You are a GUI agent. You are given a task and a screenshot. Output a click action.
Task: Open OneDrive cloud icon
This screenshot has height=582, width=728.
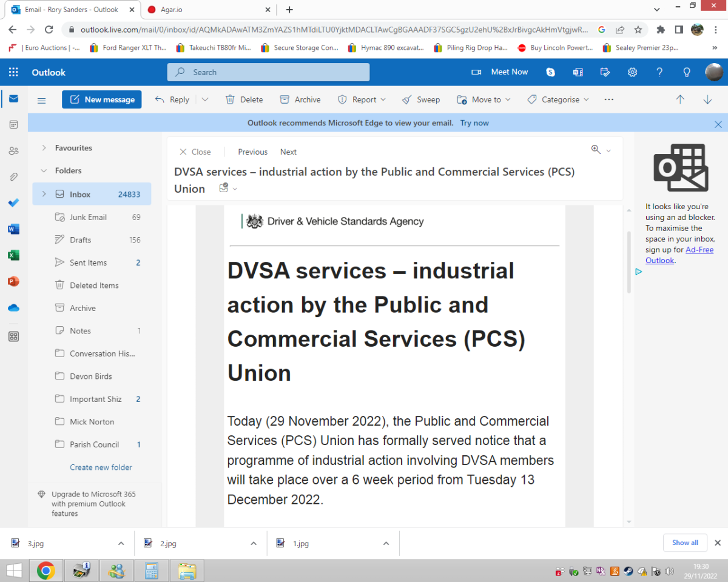click(13, 308)
